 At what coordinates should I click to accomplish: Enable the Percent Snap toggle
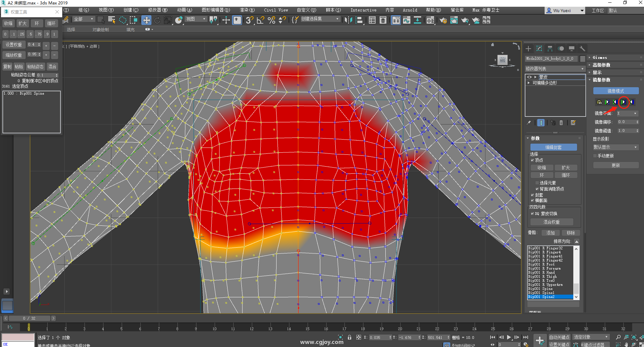click(x=271, y=20)
